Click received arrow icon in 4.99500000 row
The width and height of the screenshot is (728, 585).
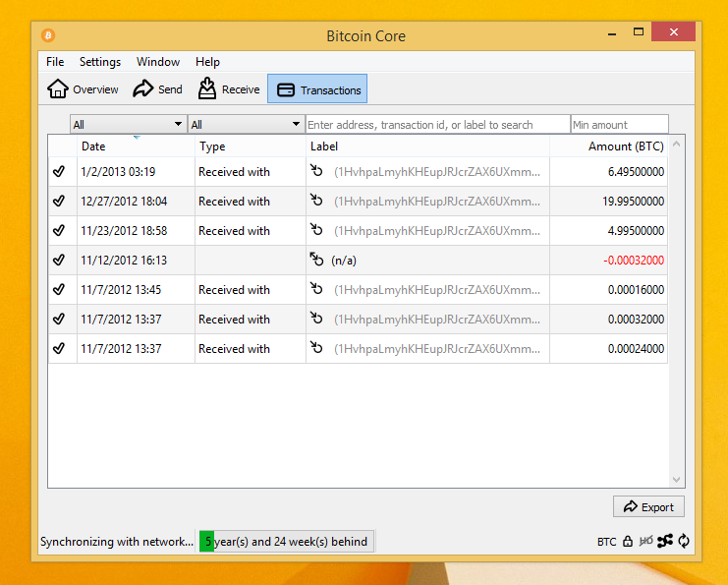coord(316,229)
